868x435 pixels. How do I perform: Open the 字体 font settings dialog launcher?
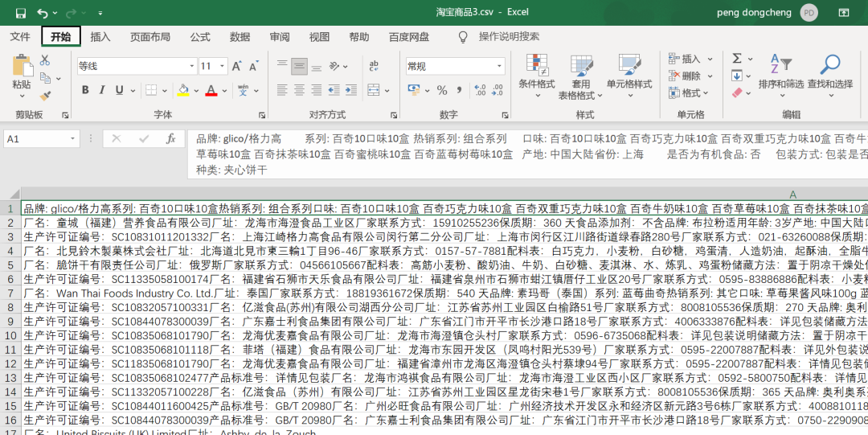[261, 115]
